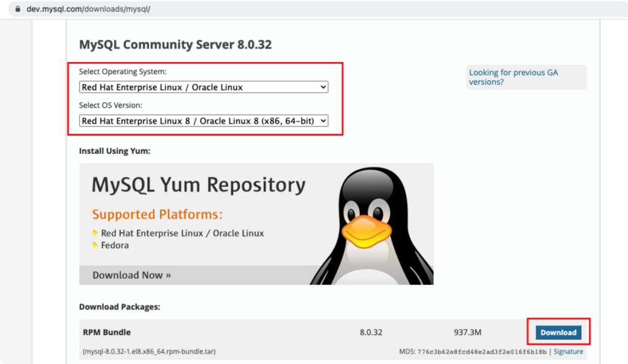This screenshot has width=628, height=364.
Task: Click the 8.0.32 version value
Action: pyautogui.click(x=371, y=332)
